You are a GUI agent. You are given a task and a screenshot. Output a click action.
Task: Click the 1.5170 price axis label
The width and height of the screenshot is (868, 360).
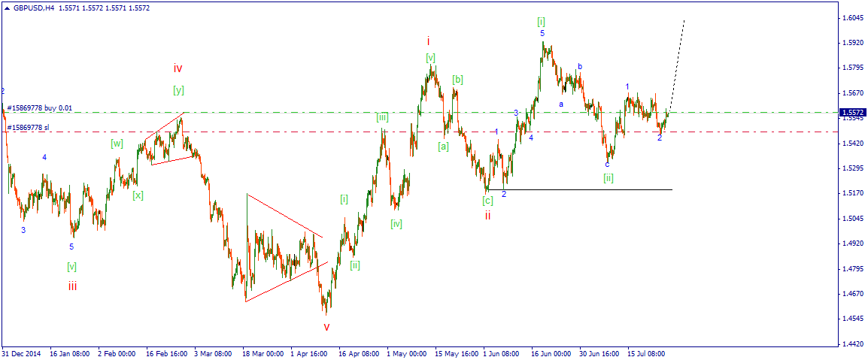click(x=852, y=194)
